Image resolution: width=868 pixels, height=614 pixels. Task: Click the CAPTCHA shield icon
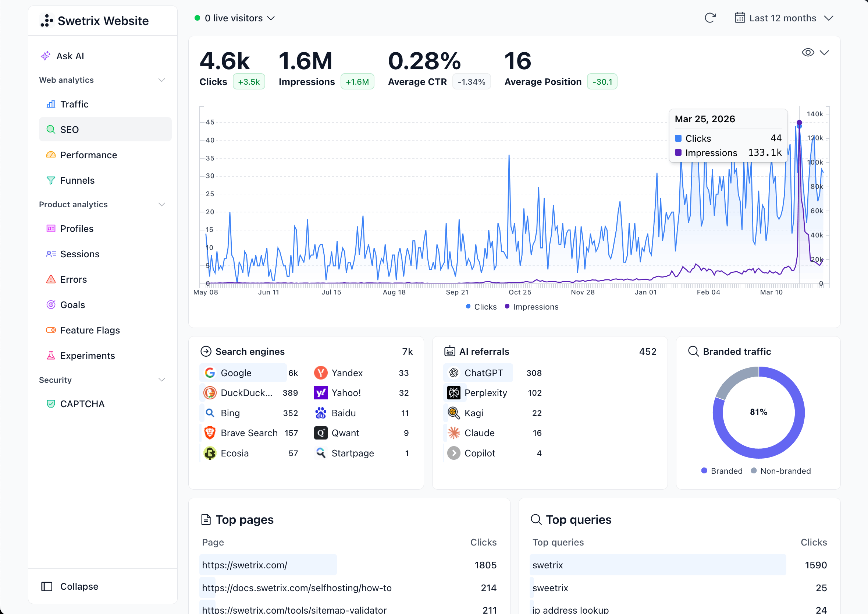[x=51, y=404]
